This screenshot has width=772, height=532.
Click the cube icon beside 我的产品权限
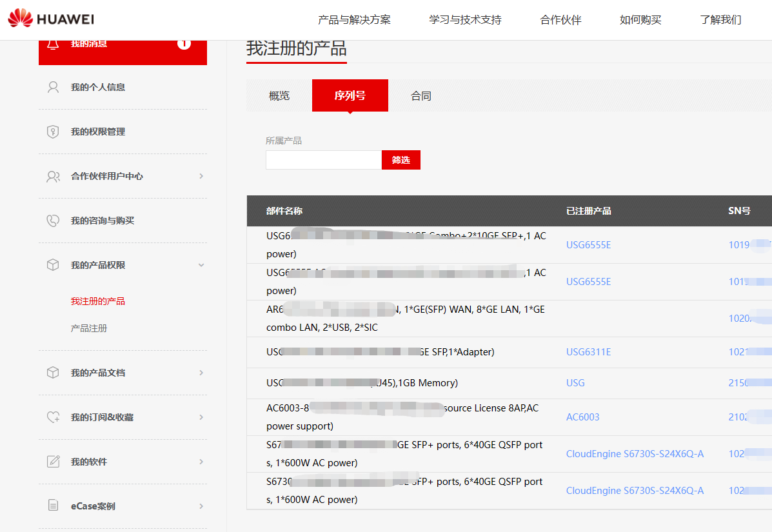tap(53, 265)
